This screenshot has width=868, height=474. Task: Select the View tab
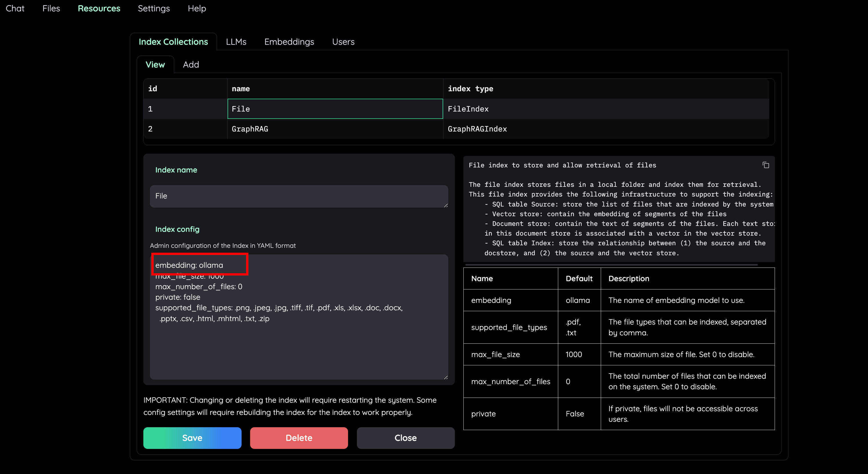point(155,64)
